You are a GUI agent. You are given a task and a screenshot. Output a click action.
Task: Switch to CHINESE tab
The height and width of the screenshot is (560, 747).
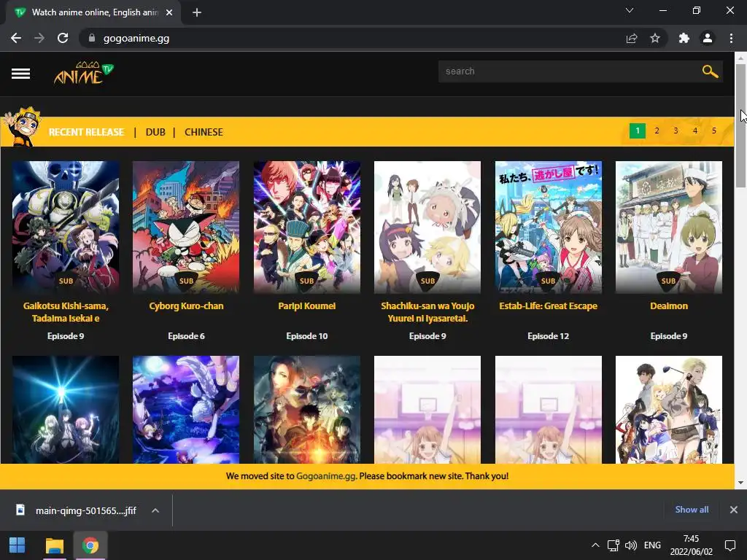[x=204, y=132]
